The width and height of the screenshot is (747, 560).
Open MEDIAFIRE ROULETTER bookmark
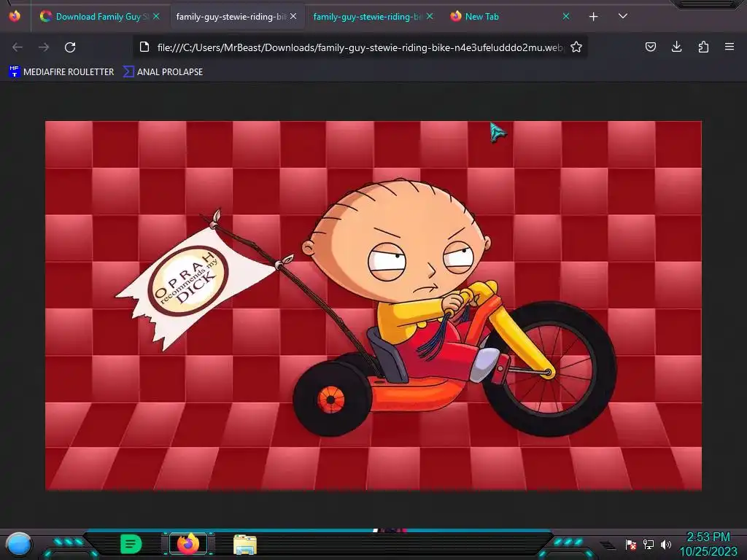click(x=61, y=72)
